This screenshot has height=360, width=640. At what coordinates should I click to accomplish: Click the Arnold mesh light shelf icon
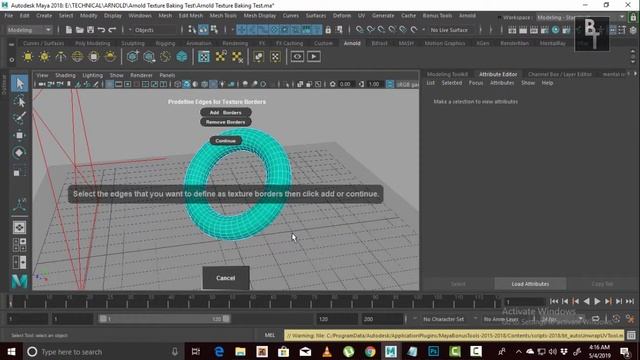44,57
